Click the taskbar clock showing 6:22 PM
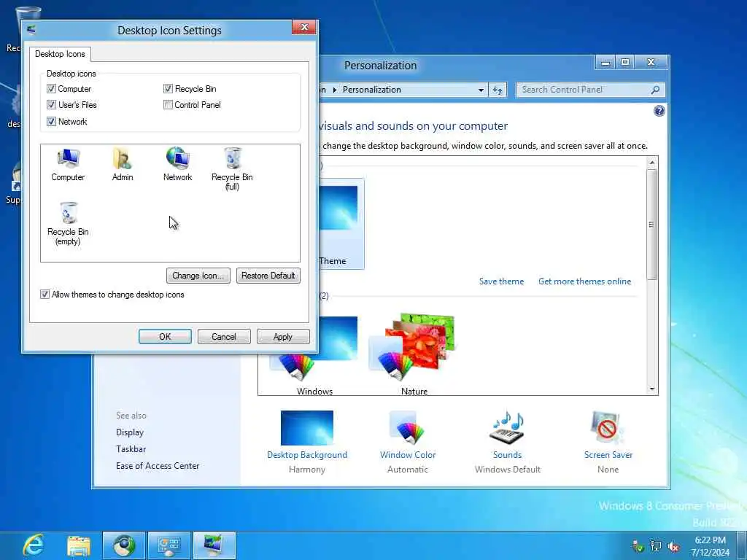Screen dimensions: 747x560 (x=710, y=546)
